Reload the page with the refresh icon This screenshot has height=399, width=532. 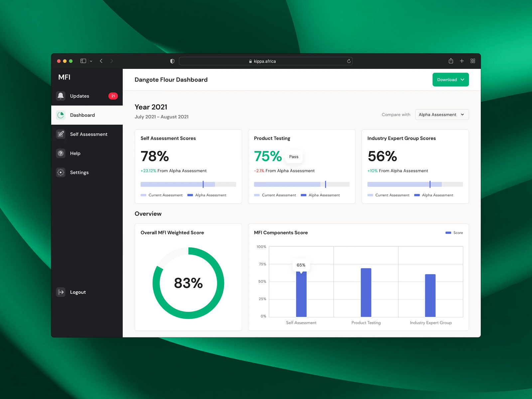(x=349, y=61)
